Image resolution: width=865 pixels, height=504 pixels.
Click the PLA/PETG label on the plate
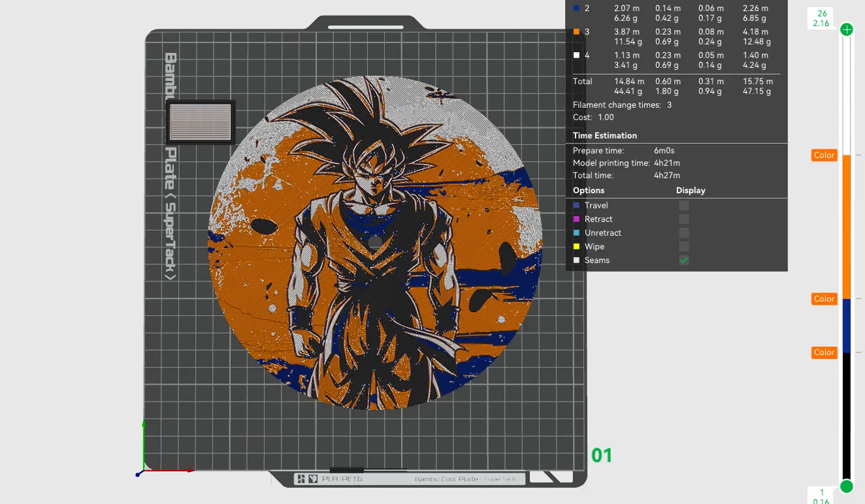tap(342, 479)
